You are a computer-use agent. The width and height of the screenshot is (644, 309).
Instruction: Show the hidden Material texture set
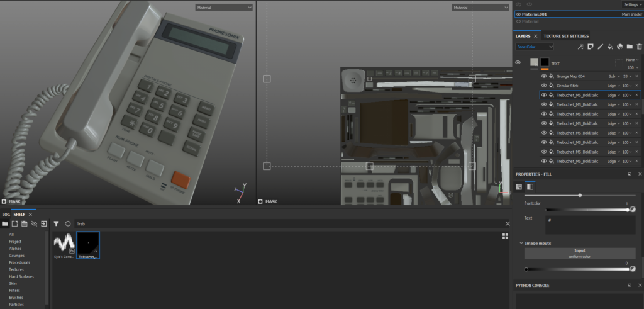point(518,21)
